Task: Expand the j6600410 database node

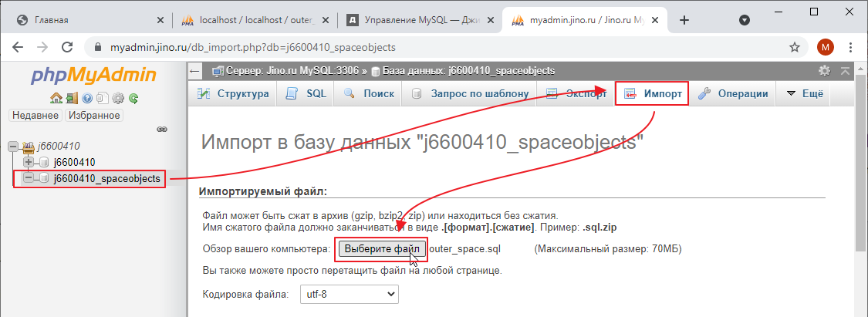Action: [29, 162]
